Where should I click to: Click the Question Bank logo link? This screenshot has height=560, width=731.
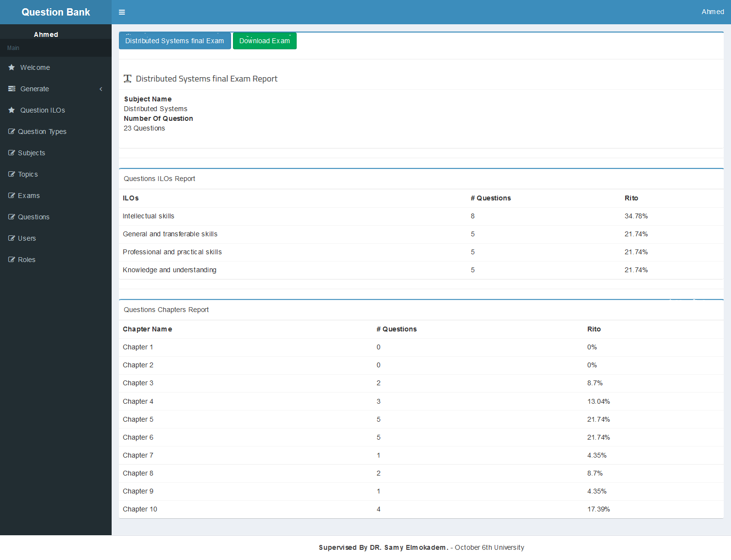click(x=56, y=12)
